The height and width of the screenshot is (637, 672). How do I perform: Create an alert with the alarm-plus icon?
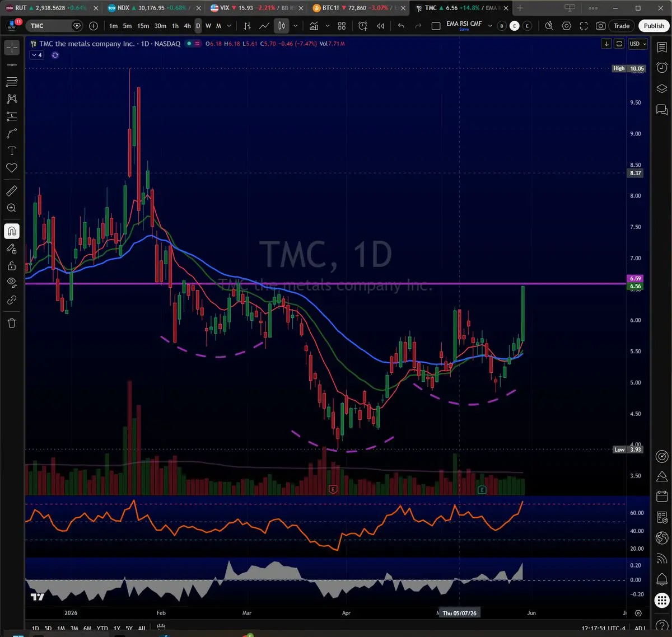(363, 26)
